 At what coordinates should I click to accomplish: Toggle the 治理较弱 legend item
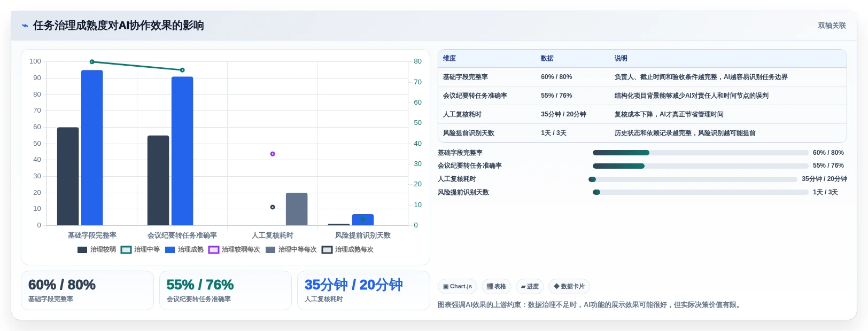point(97,249)
